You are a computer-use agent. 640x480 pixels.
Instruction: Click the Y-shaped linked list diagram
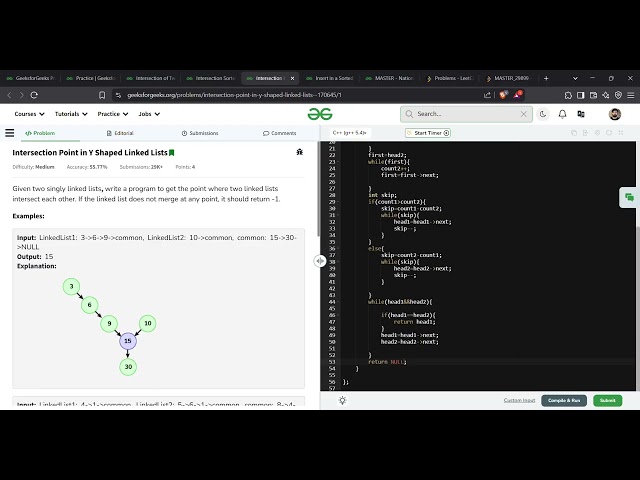click(x=109, y=327)
